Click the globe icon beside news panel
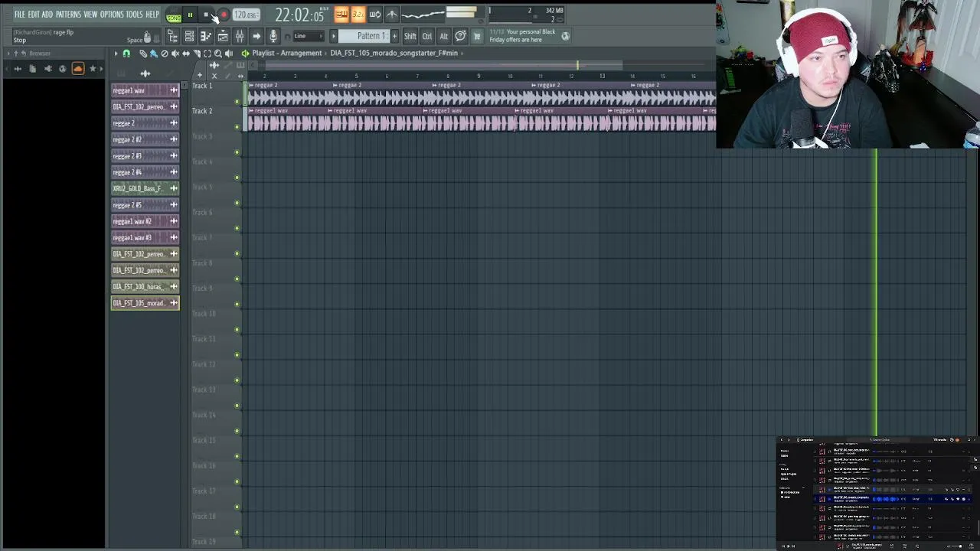The width and height of the screenshot is (980, 551). [565, 36]
